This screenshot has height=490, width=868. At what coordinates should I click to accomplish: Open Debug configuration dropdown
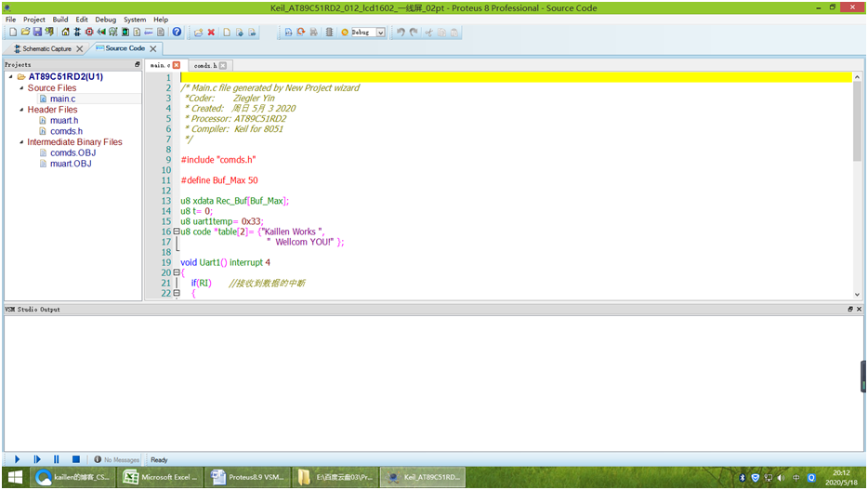(381, 33)
